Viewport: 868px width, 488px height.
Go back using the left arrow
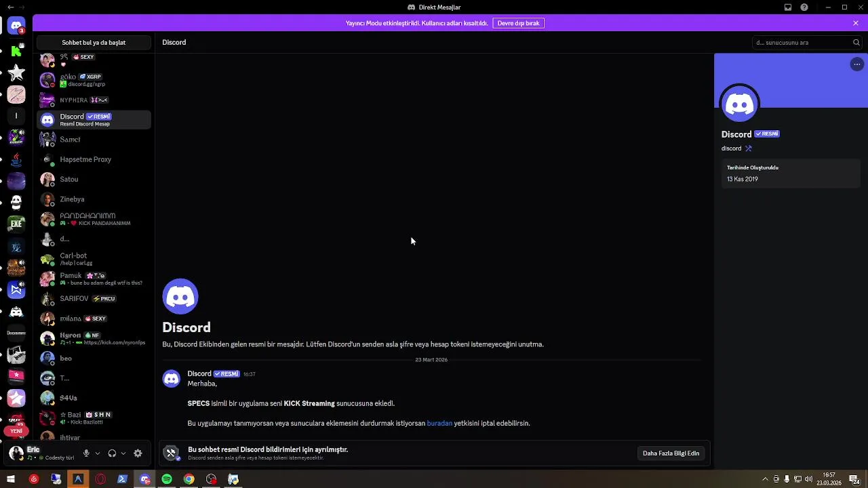click(x=9, y=7)
